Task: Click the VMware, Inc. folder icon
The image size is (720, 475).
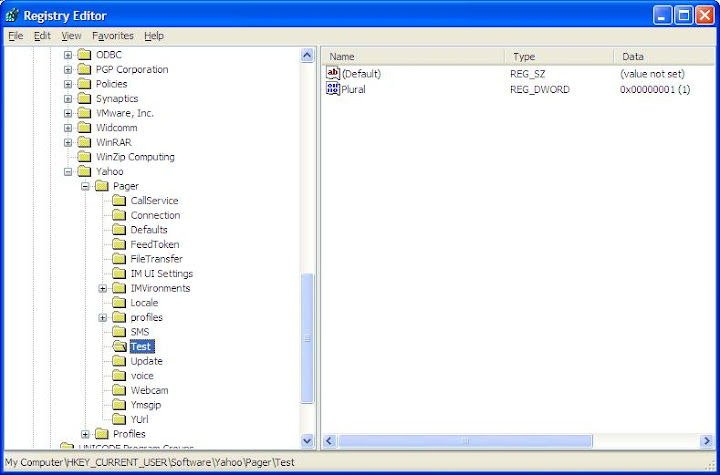Action: click(x=84, y=113)
